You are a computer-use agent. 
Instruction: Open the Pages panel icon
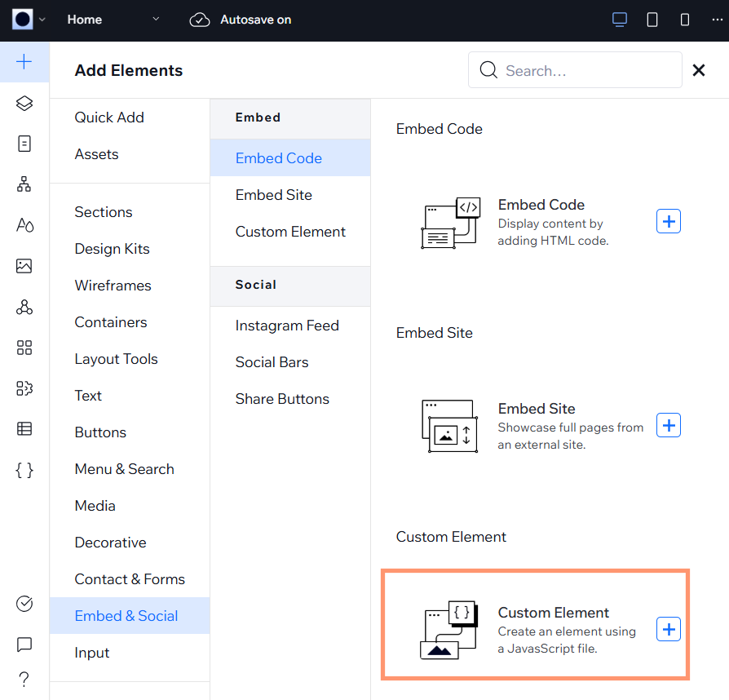click(24, 144)
